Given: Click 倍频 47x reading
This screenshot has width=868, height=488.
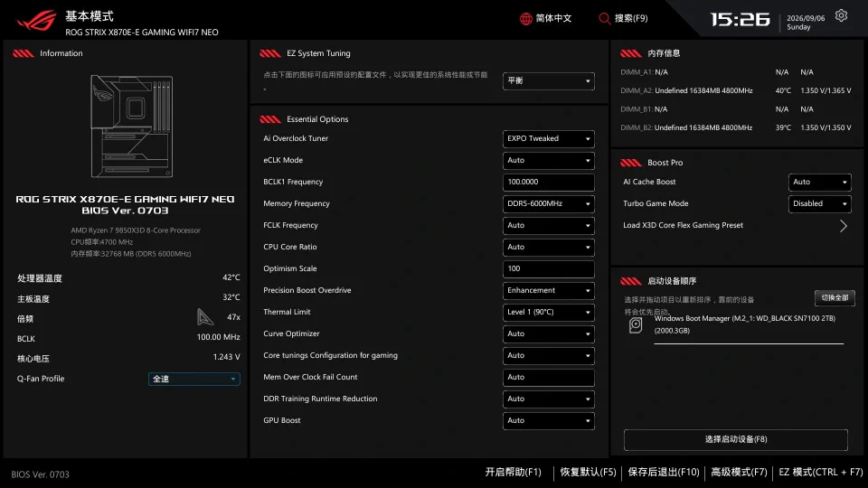Looking at the screenshot, I should click(x=128, y=318).
